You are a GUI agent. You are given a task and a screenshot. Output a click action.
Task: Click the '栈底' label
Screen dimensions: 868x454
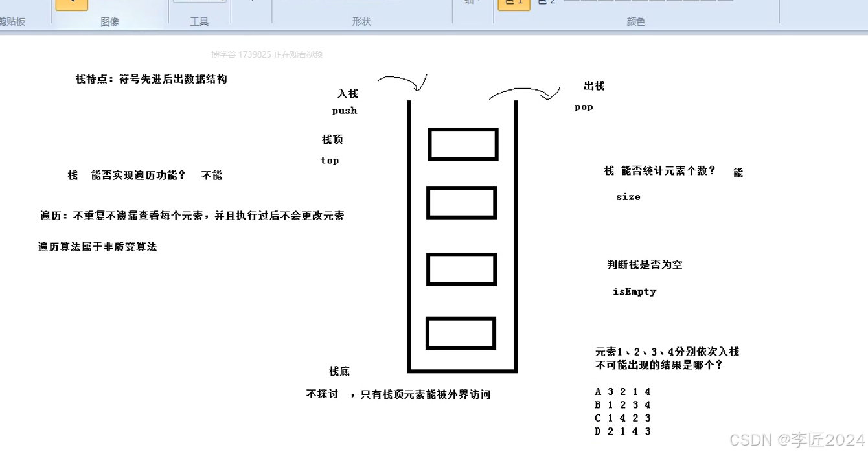point(339,371)
